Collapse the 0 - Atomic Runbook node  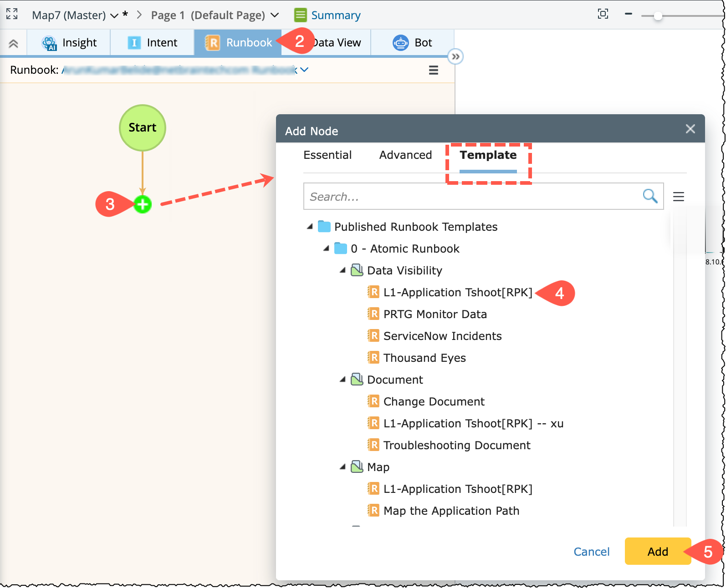click(x=326, y=248)
